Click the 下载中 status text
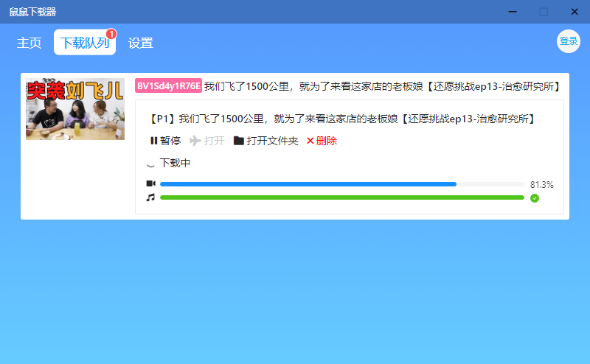The width and height of the screenshot is (590, 364). 176,163
